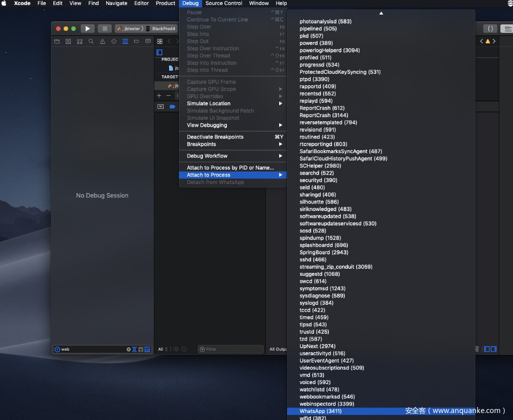Screen dimensions: 513x420
Task: Click the Run (play) button
Action: tap(87, 28)
